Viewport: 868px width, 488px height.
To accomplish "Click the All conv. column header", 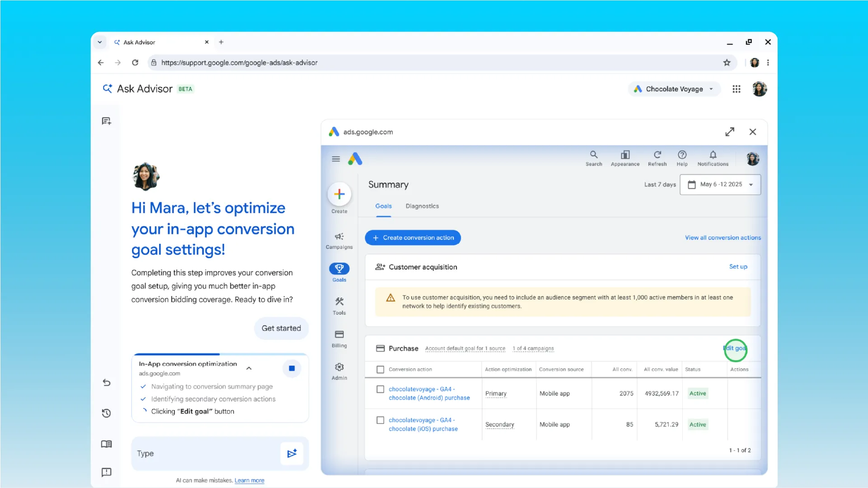I will (x=622, y=369).
